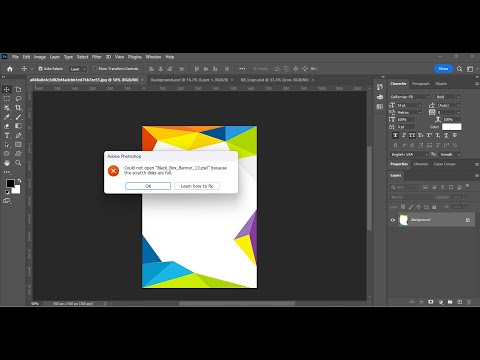The width and height of the screenshot is (480, 360).
Task: Open the Auto leading dropdown
Action: [459, 105]
